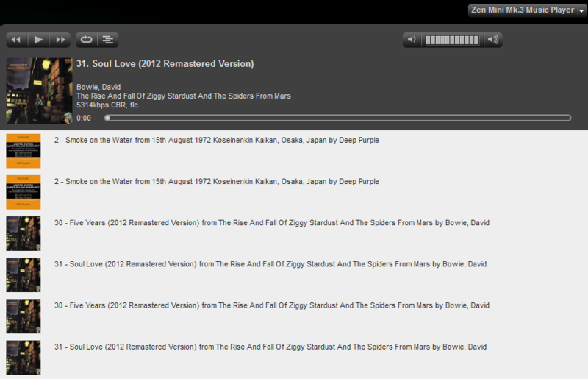Image resolution: width=588 pixels, height=379 pixels.
Task: Open the now-playing title Soul Love
Action: coord(165,64)
